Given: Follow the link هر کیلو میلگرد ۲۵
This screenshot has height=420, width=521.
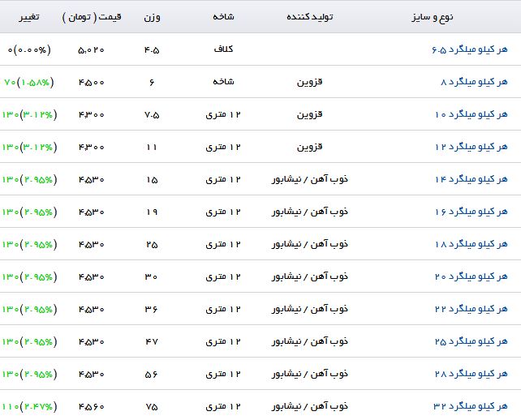Looking at the screenshot, I should coord(471,341).
